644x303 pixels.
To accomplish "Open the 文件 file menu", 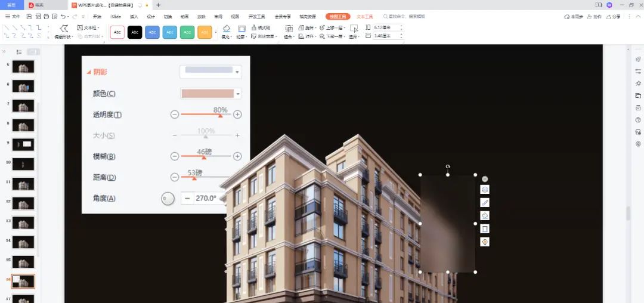I will [13, 17].
